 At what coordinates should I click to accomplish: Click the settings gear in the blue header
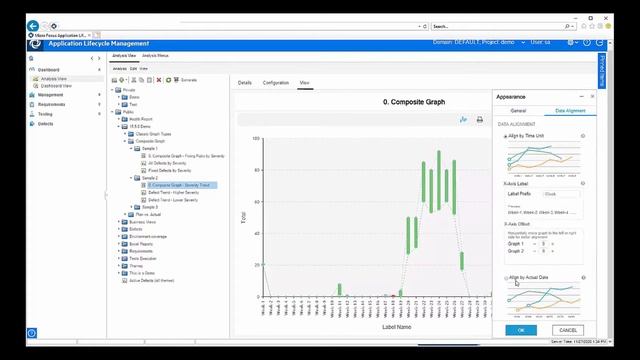click(x=571, y=42)
